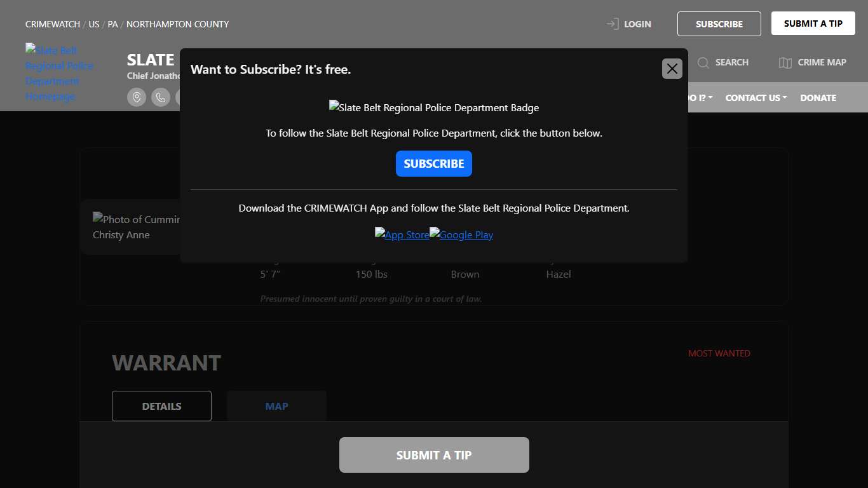Switch to the Map tab
The image size is (868, 488).
click(276, 406)
